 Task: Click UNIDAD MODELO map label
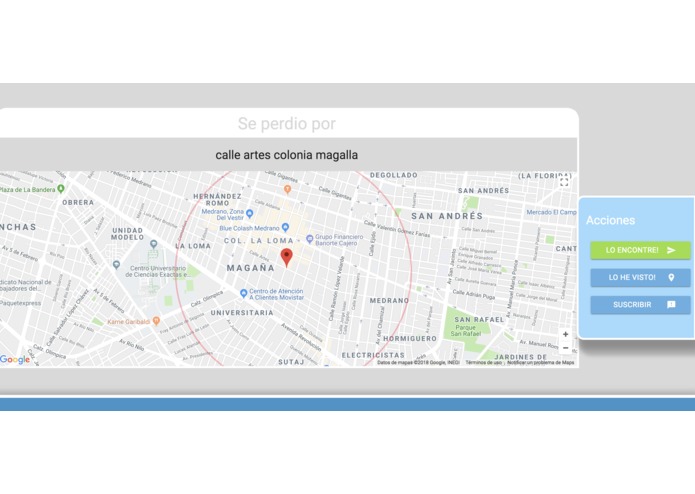tap(128, 234)
